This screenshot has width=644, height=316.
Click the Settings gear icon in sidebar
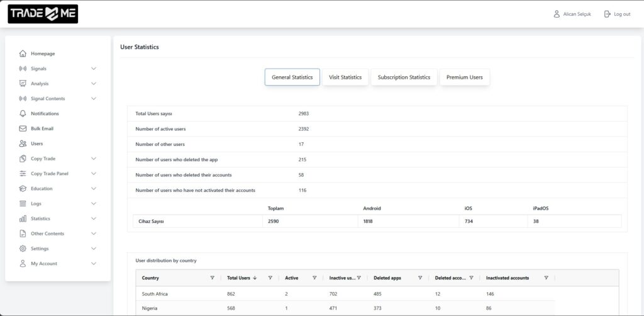23,249
